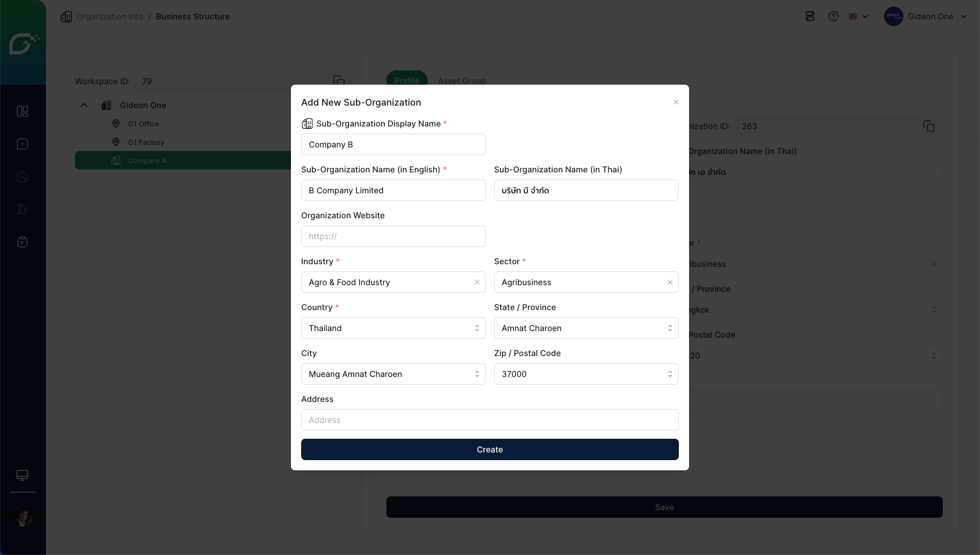
Task: Close the Add New Sub-Organization dialog
Action: click(x=676, y=102)
